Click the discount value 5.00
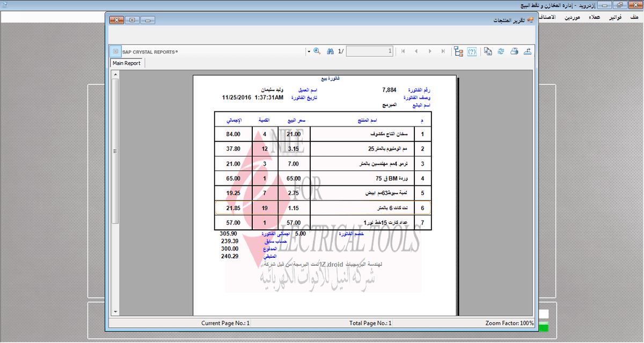 pos(301,234)
